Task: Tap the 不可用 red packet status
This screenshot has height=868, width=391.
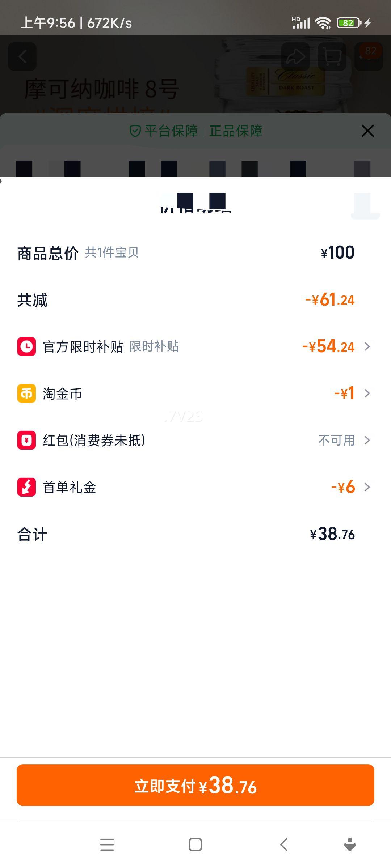Action: pyautogui.click(x=336, y=440)
